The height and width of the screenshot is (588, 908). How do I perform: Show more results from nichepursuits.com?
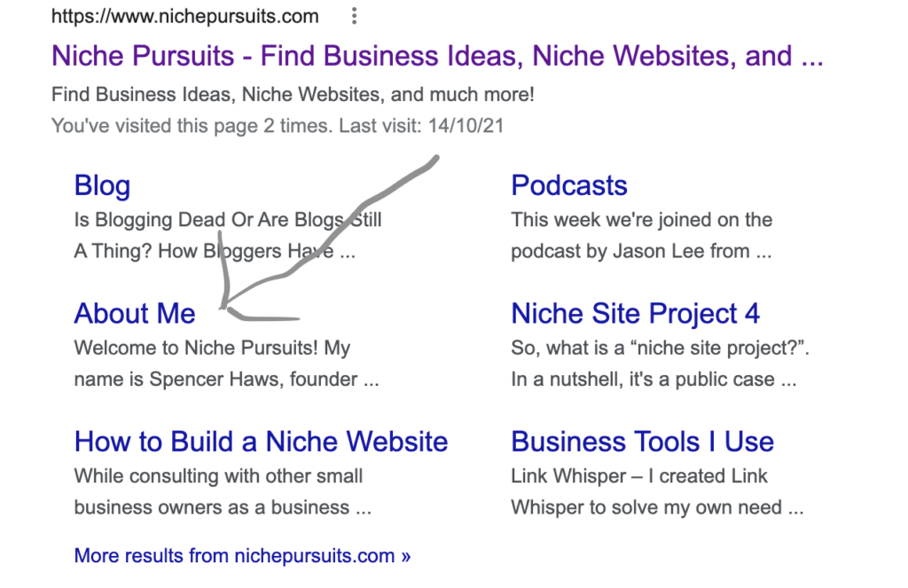242,555
